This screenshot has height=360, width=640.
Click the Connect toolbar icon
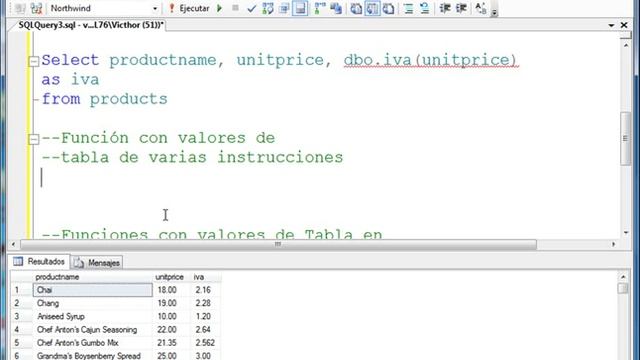click(x=20, y=8)
